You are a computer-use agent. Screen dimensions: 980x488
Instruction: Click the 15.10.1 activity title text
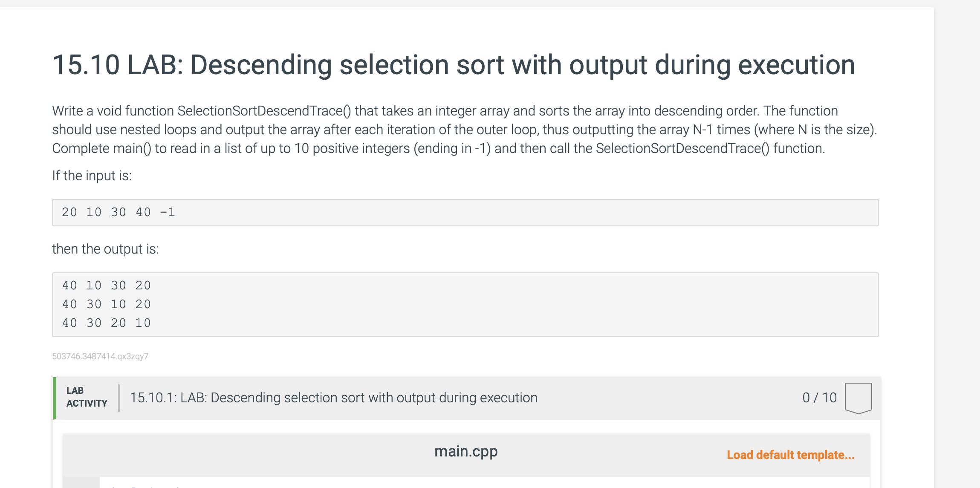click(x=333, y=398)
